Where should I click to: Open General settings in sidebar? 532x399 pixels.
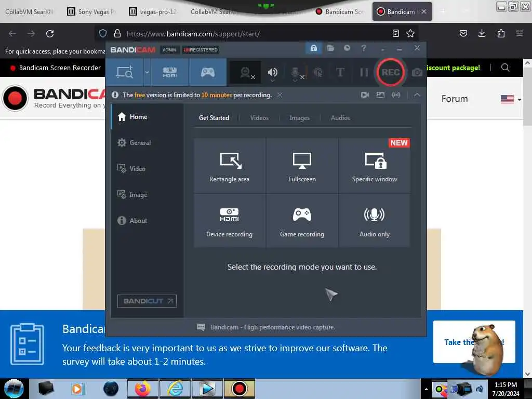pyautogui.click(x=147, y=143)
